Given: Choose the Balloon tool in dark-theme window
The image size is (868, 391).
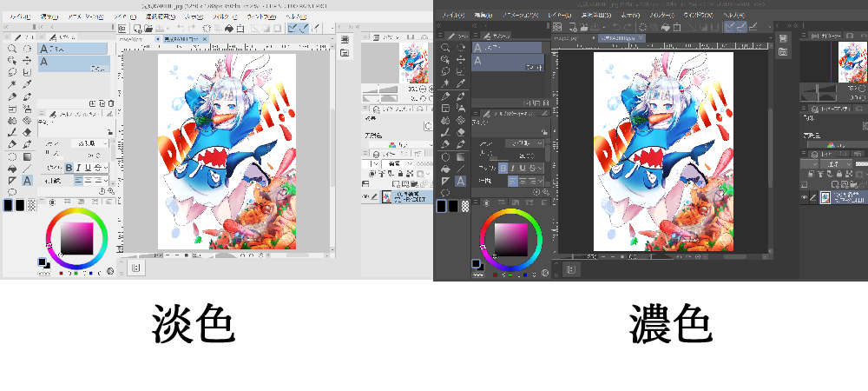Looking at the screenshot, I should (x=445, y=192).
